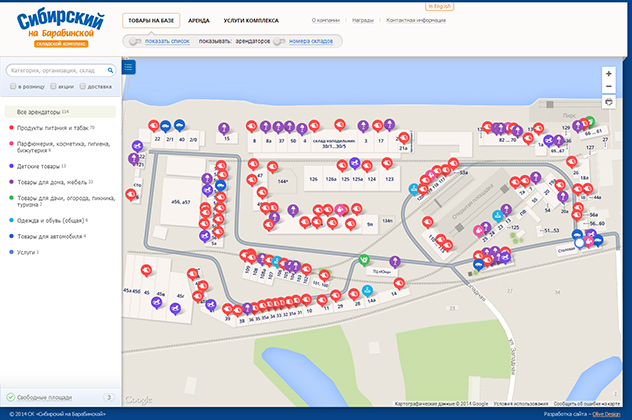632x420 pixels.
Task: Open the Olive Design developer link
Action: click(606, 414)
